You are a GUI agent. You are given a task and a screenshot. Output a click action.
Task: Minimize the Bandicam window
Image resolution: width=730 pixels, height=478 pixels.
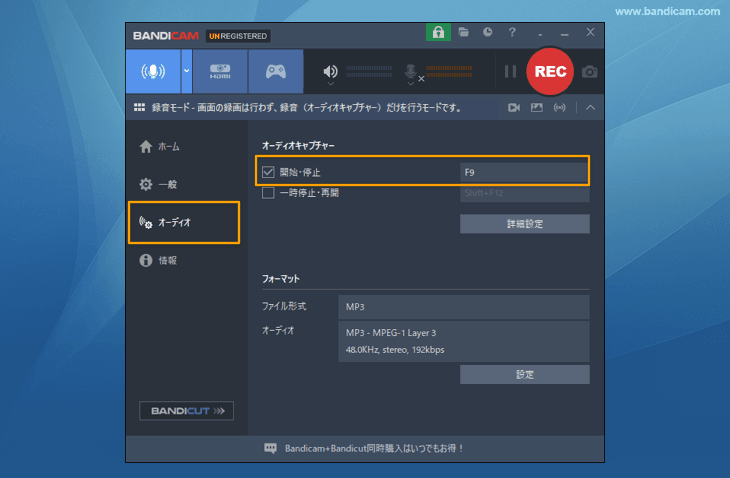pos(565,33)
